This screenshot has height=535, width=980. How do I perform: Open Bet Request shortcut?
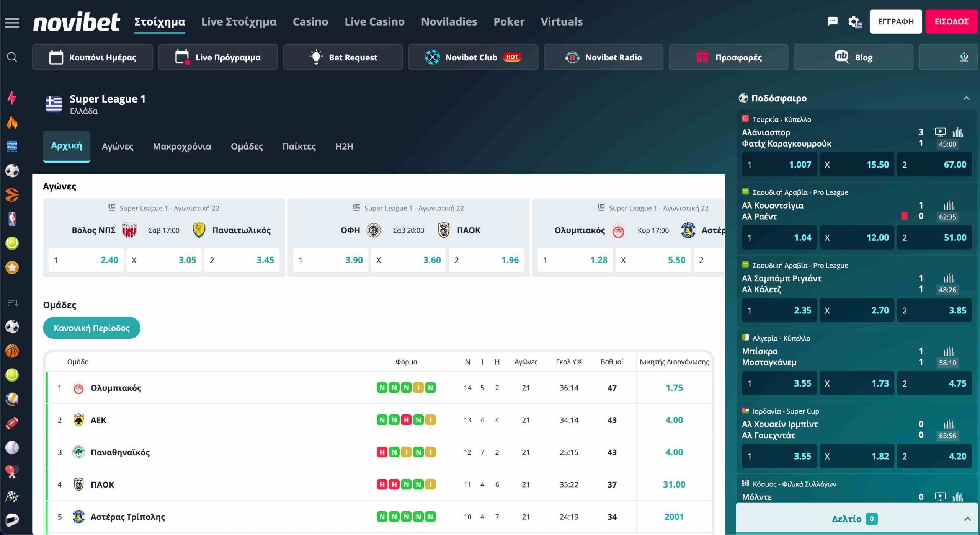pos(343,57)
